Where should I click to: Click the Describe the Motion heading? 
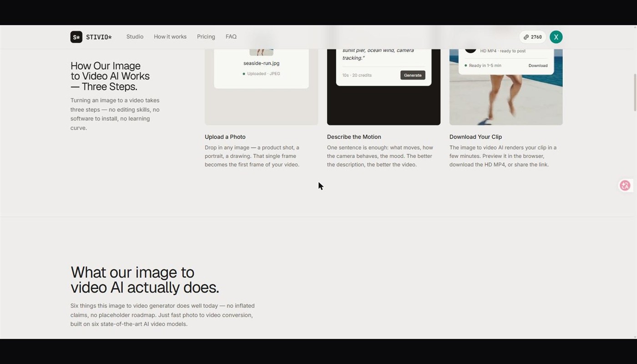[354, 136]
